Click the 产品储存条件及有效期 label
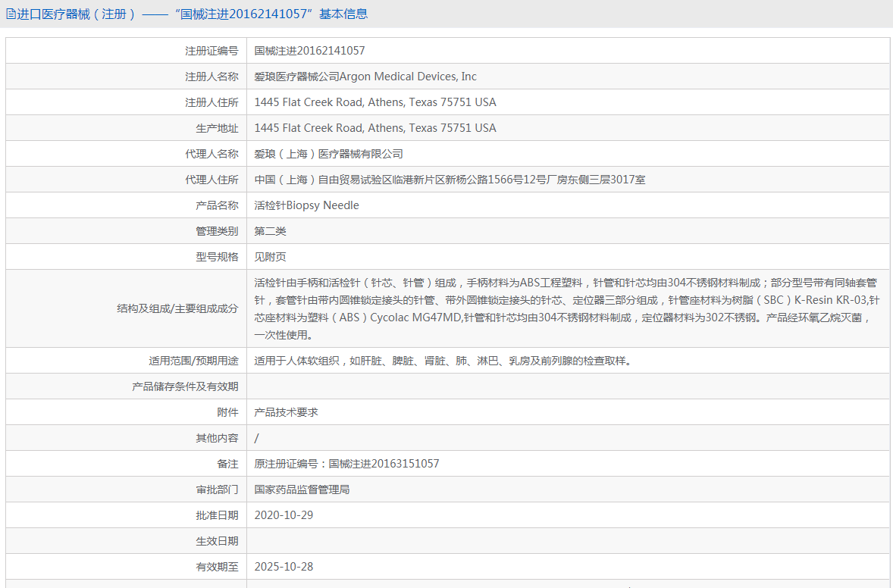 click(185, 386)
